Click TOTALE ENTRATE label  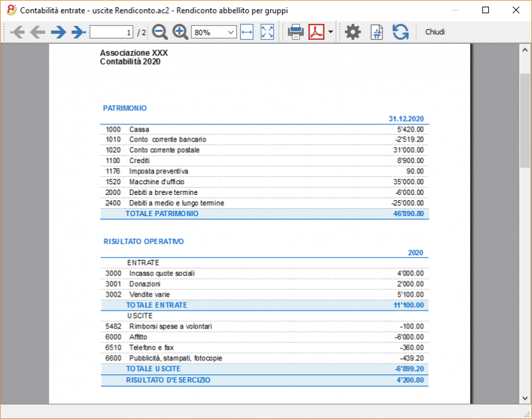click(x=156, y=305)
